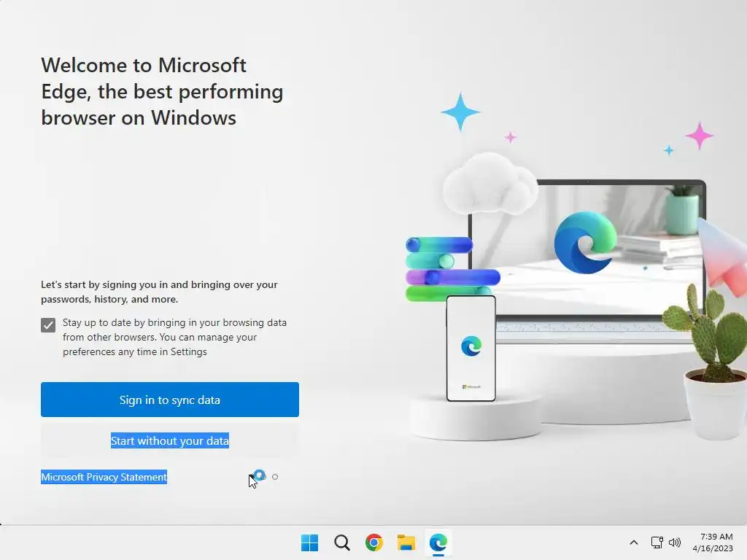Open the Microsoft Privacy Statement link
The height and width of the screenshot is (560, 747).
point(104,477)
